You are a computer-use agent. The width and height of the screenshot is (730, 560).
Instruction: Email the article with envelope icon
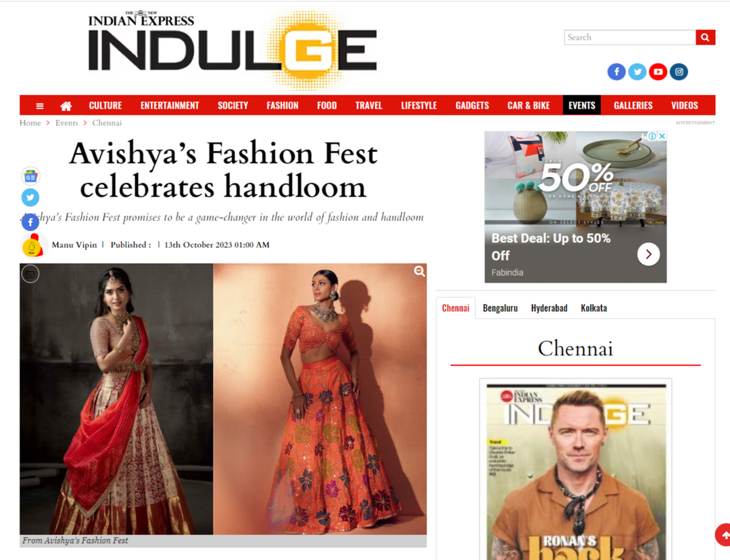click(x=30, y=274)
